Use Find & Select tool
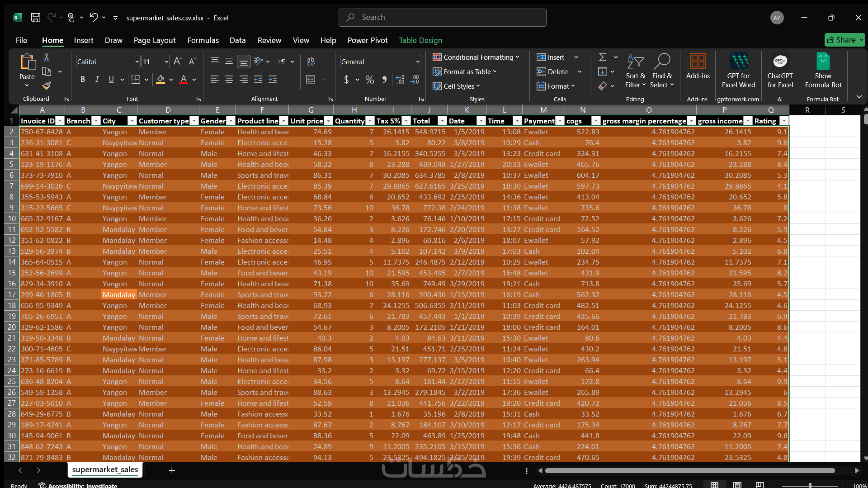868x488 pixels. pos(662,71)
